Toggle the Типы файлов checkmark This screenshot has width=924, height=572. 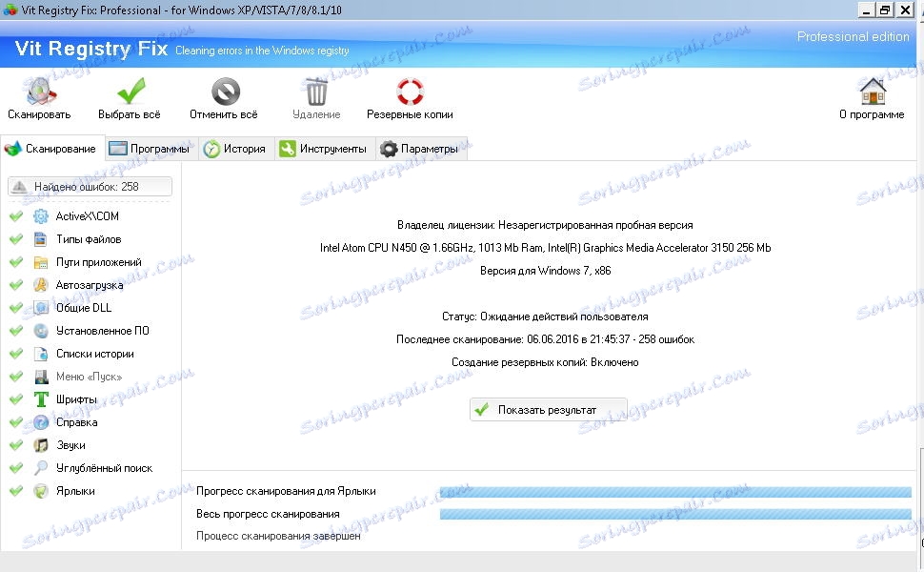click(x=16, y=239)
